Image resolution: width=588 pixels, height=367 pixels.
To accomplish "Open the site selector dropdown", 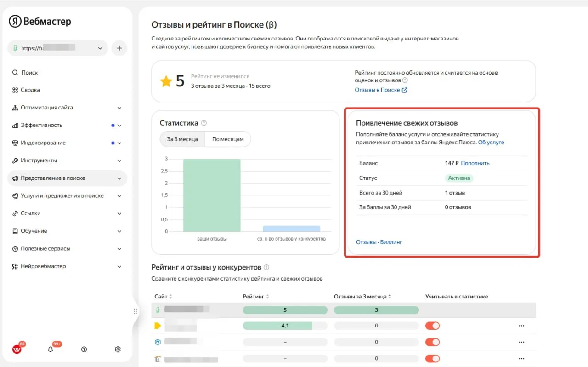I will click(x=57, y=48).
